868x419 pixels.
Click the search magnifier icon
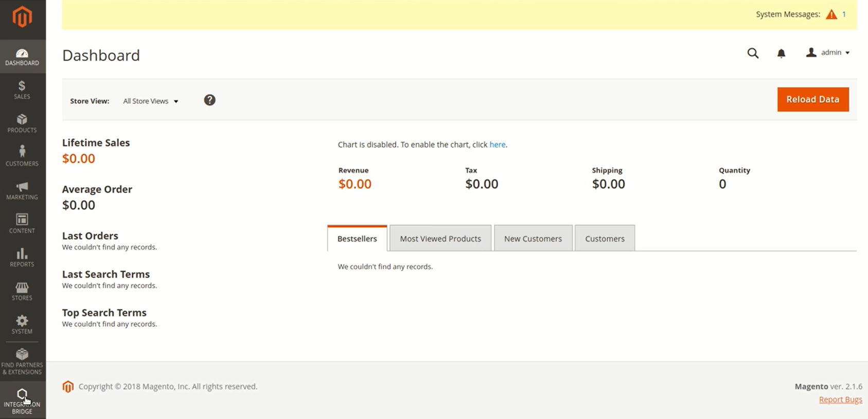(753, 53)
